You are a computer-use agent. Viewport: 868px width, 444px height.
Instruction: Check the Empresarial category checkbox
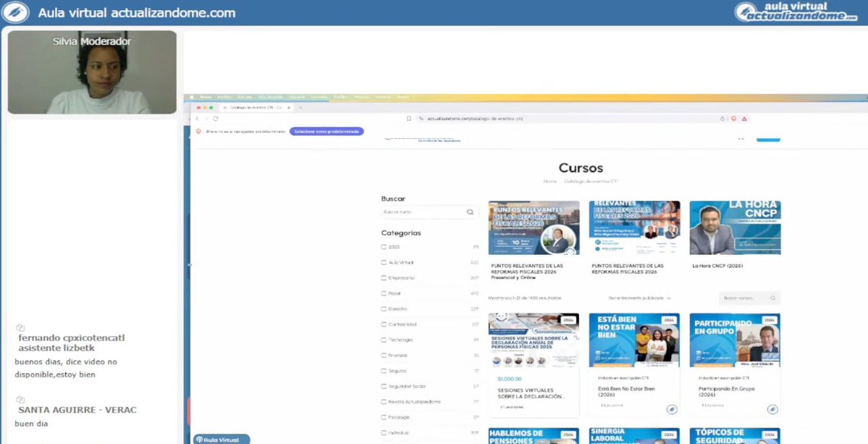pyautogui.click(x=384, y=278)
